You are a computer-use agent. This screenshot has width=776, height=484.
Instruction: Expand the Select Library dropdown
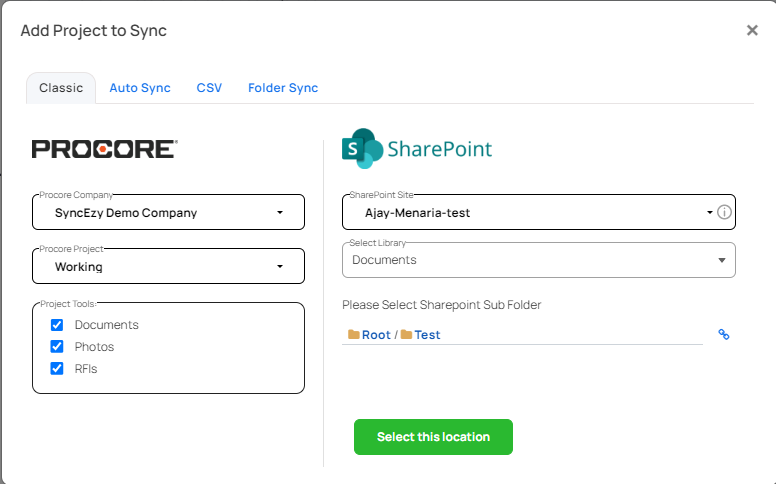point(538,260)
